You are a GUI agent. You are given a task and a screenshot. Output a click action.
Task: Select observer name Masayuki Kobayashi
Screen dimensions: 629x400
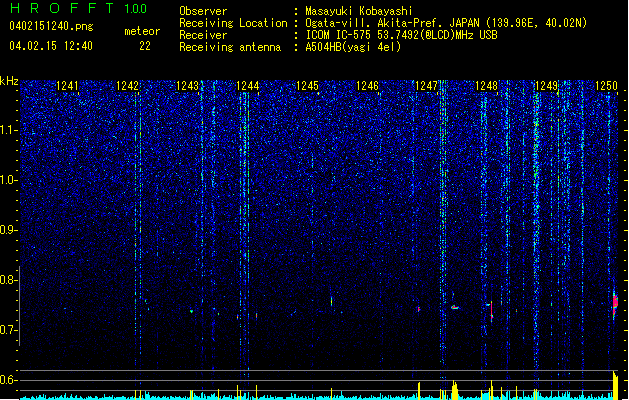[x=359, y=11]
